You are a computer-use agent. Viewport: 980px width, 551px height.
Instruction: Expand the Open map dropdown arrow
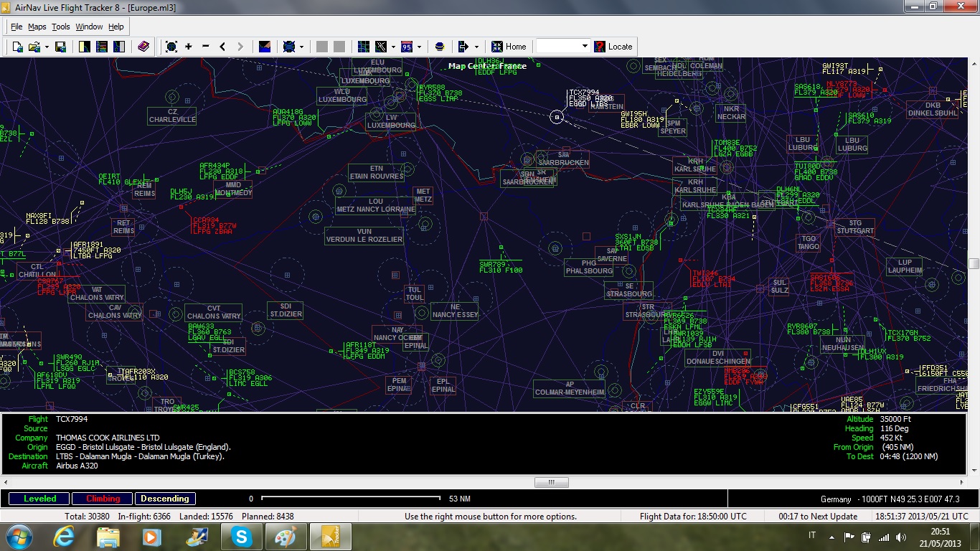click(47, 47)
